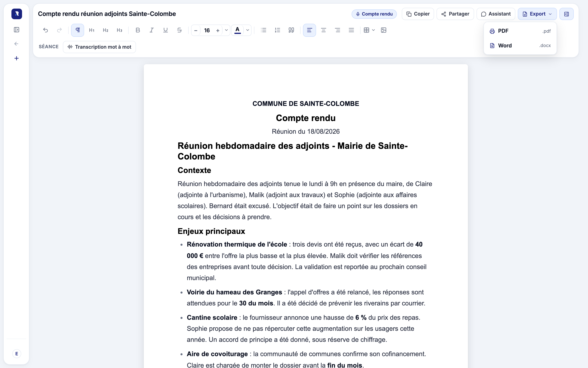Click the Contexte heading
The image size is (588, 368).
click(x=194, y=170)
